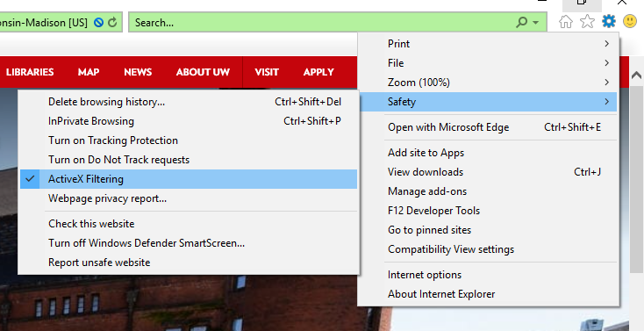Select Go to pinned sites
644x331 pixels.
point(489,230)
